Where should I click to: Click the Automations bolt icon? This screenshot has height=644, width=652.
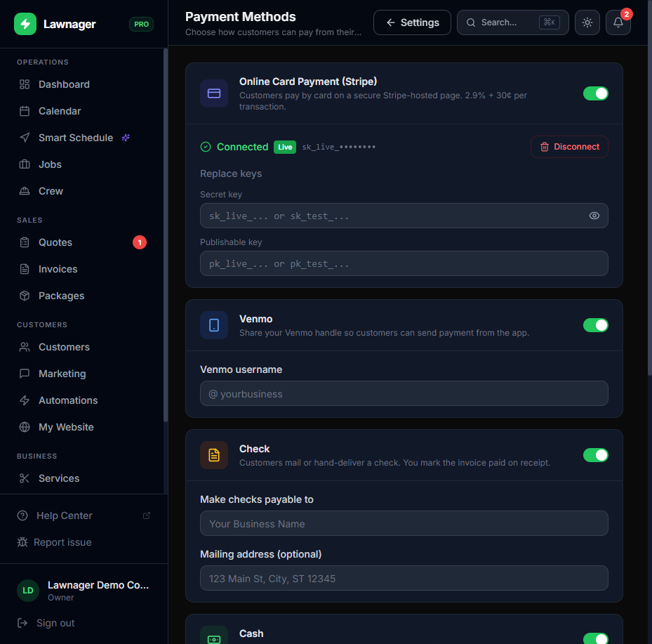coord(25,400)
